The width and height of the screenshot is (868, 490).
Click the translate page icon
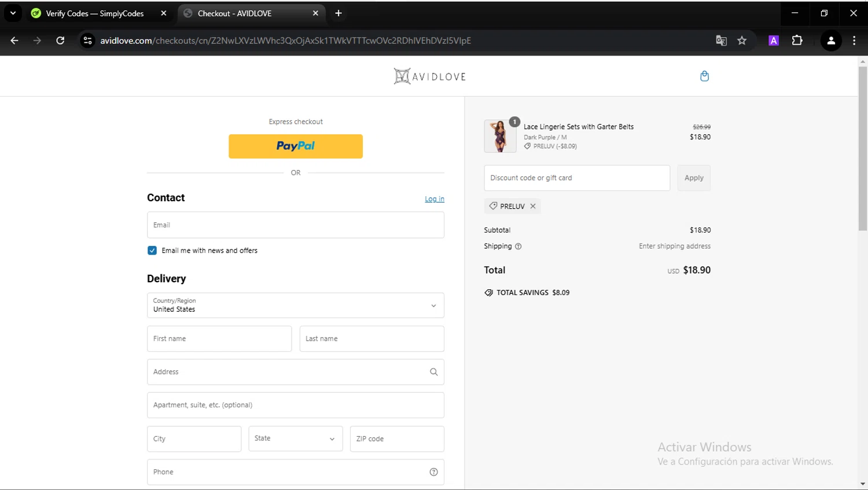(721, 40)
